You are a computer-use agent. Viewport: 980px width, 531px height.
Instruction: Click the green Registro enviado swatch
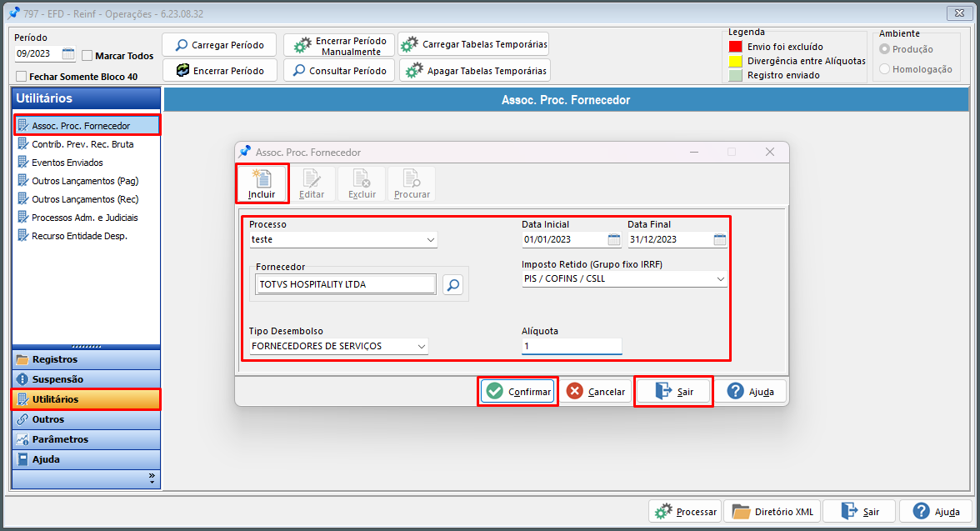pyautogui.click(x=736, y=75)
